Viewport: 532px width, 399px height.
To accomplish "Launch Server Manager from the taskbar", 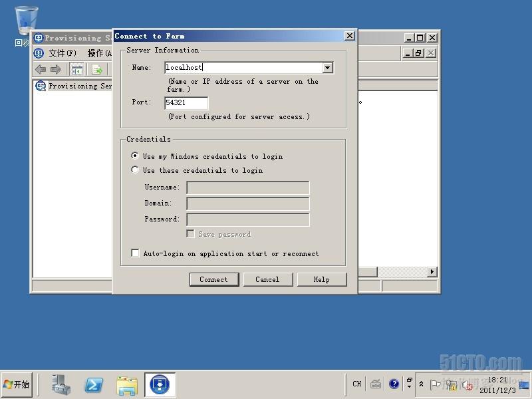I will click(x=61, y=384).
